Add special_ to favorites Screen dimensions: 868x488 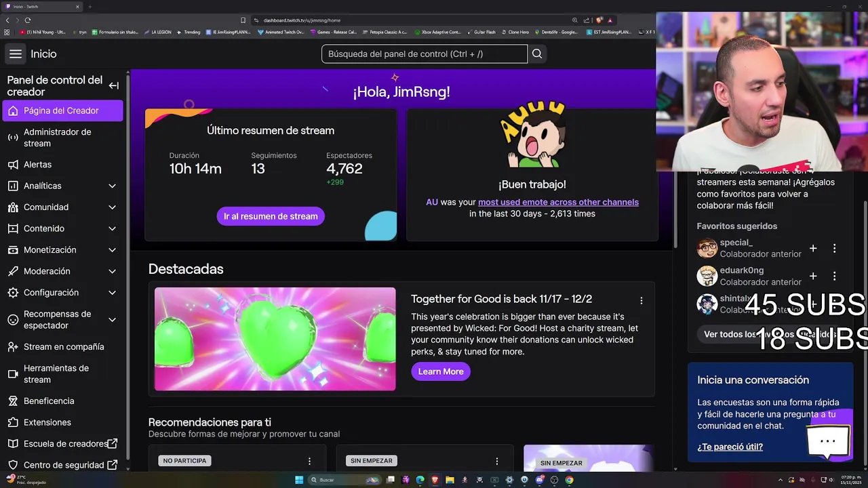pos(813,249)
